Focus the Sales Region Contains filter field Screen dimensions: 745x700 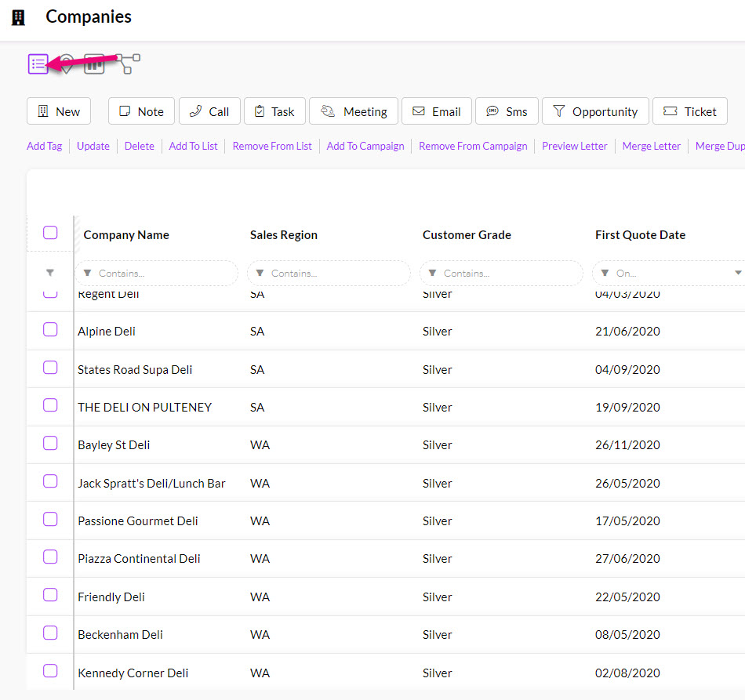pyautogui.click(x=329, y=273)
